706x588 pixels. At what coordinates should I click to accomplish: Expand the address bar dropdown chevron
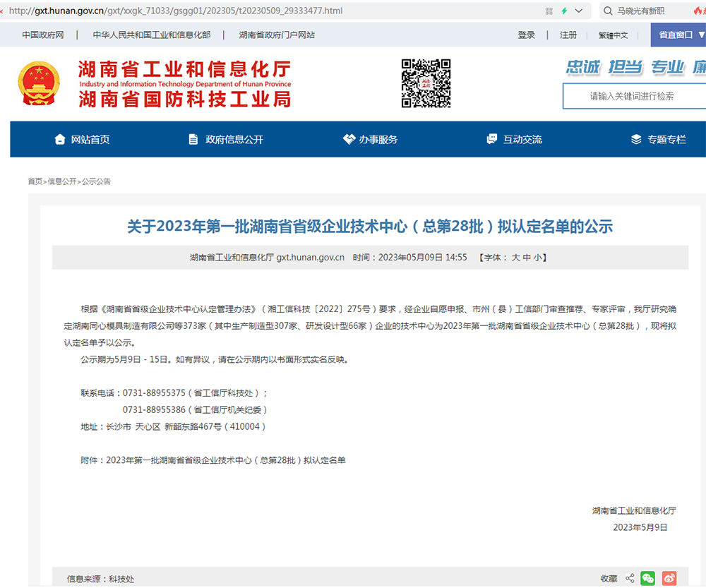pyautogui.click(x=578, y=11)
